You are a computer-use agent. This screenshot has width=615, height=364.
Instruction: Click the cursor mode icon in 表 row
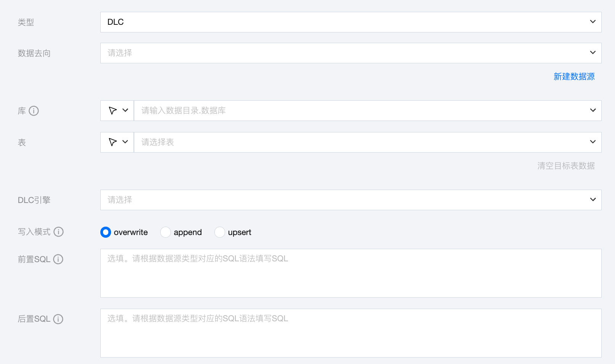pyautogui.click(x=113, y=142)
